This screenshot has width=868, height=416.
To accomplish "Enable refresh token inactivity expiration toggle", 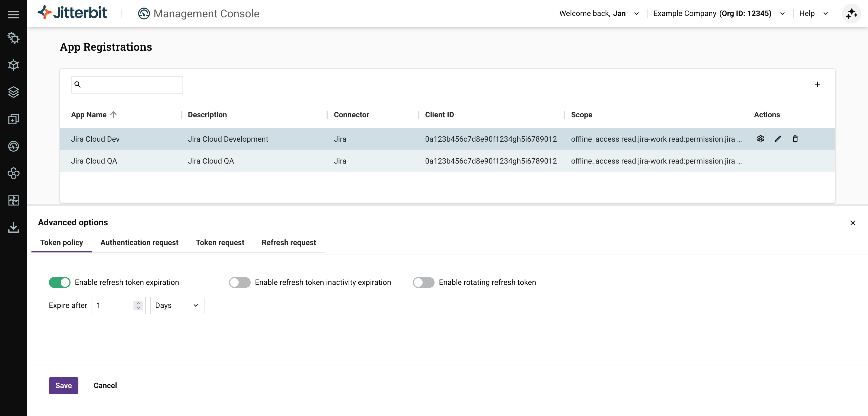I will [x=240, y=282].
